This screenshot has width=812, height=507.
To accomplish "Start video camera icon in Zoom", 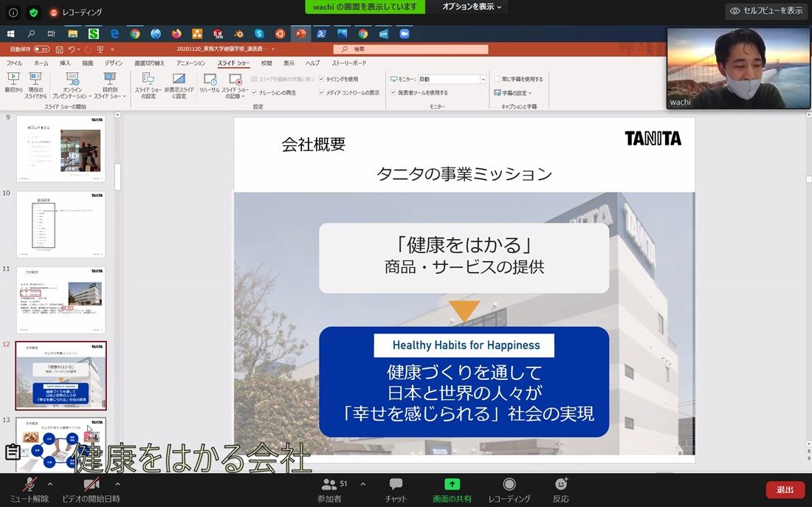I will click(91, 485).
